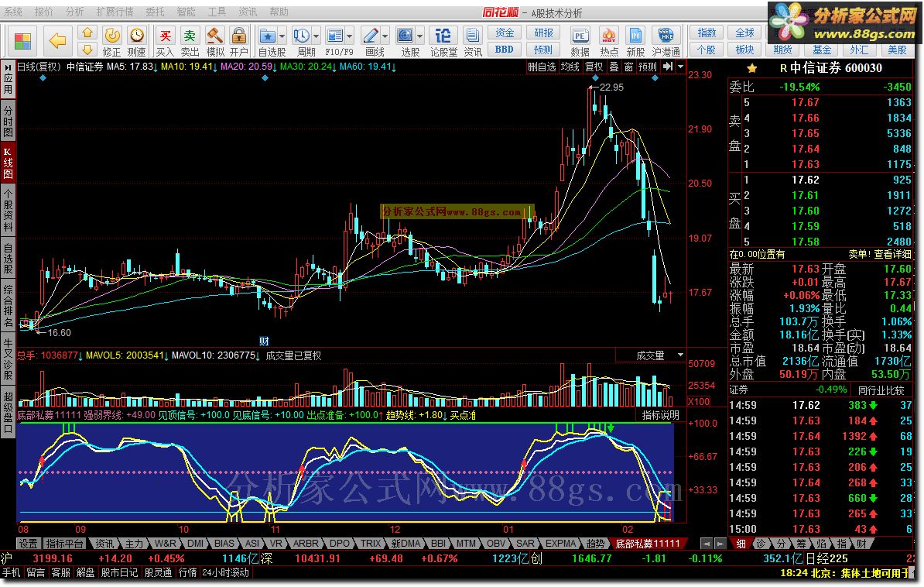Screen dimensions: 924x587
Task: Switch to 分时图 view in left sidebar
Action: click(x=8, y=121)
